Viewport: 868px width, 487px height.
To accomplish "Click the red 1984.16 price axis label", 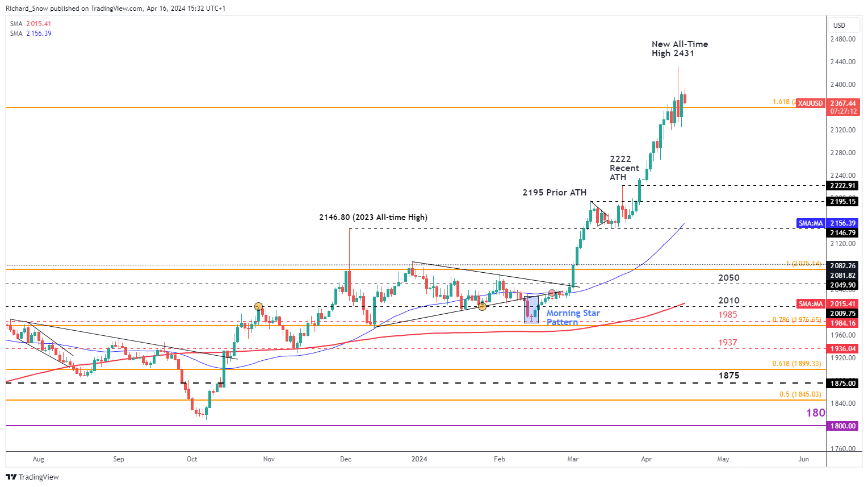I will click(843, 323).
